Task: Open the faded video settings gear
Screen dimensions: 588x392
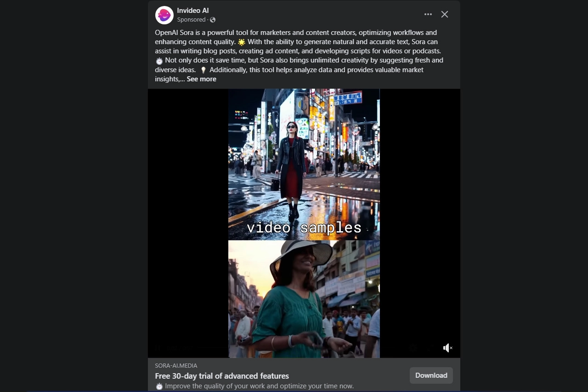Action: tap(413, 348)
